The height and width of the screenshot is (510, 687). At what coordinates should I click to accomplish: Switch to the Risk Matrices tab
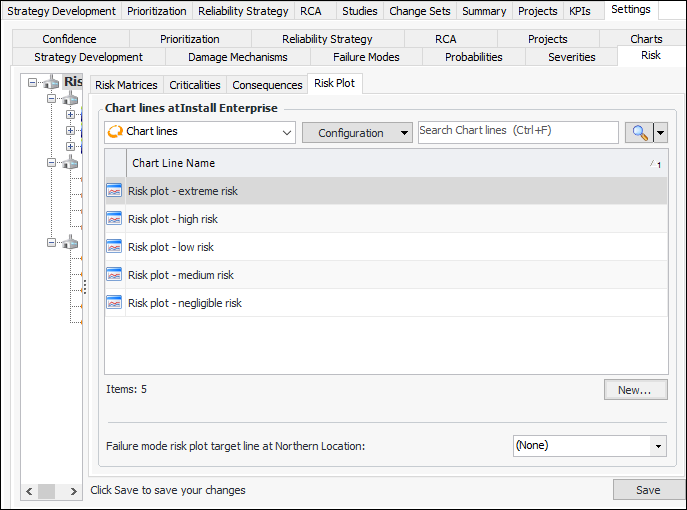click(x=126, y=85)
